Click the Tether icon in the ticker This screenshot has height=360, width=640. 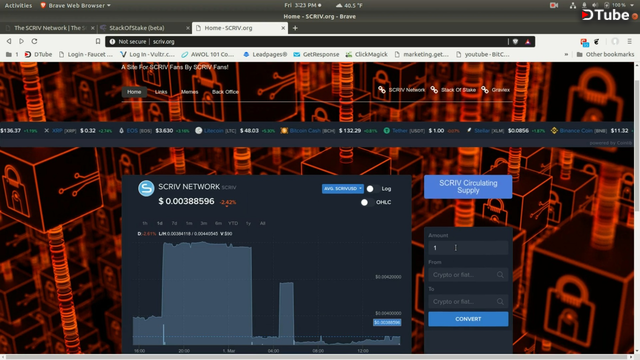pyautogui.click(x=387, y=131)
